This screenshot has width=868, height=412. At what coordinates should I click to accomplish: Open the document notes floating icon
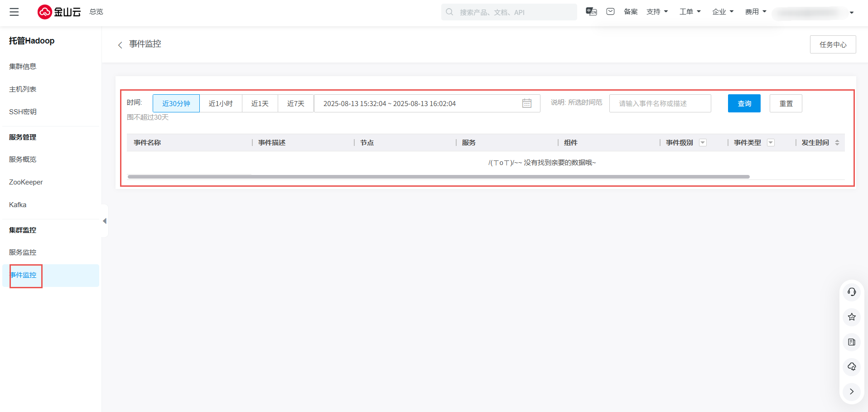pos(851,342)
